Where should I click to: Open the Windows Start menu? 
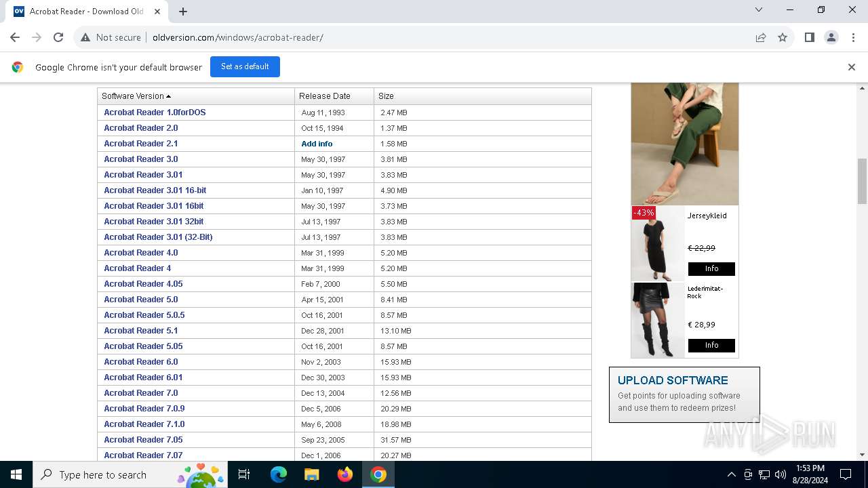click(x=16, y=474)
